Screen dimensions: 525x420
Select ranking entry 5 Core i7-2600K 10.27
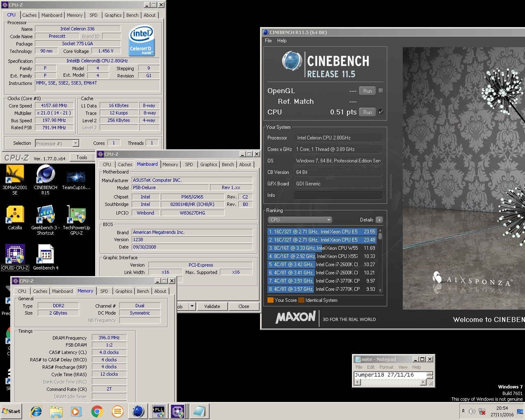coord(322,265)
